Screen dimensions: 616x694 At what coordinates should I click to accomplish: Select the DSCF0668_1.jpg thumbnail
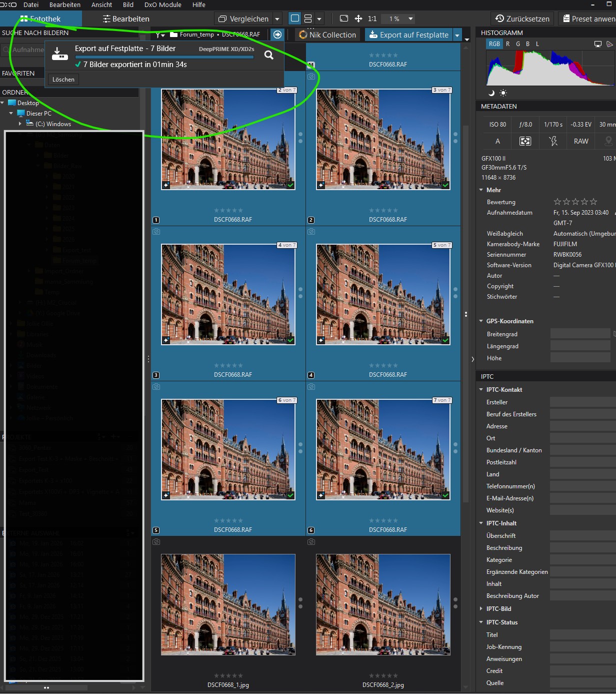[x=228, y=604]
